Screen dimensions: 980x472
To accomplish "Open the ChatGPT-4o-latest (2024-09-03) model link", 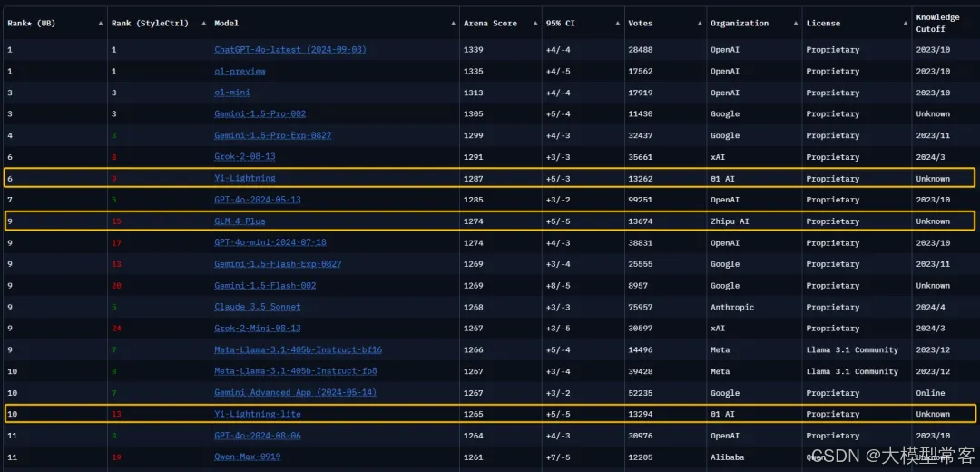I will (x=290, y=49).
